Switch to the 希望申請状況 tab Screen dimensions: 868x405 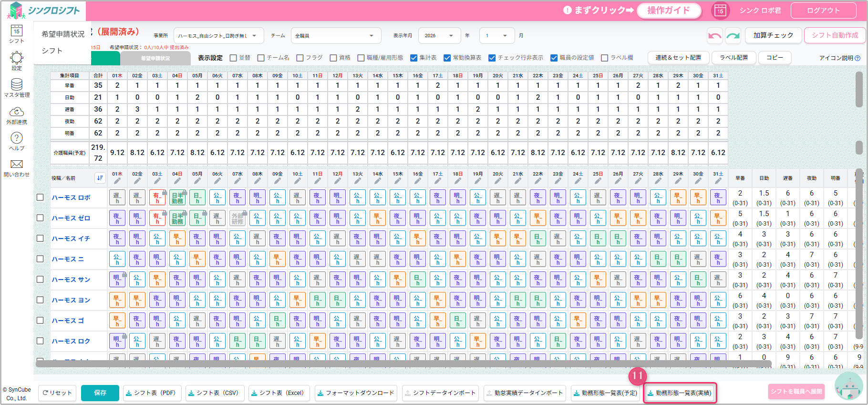(155, 58)
